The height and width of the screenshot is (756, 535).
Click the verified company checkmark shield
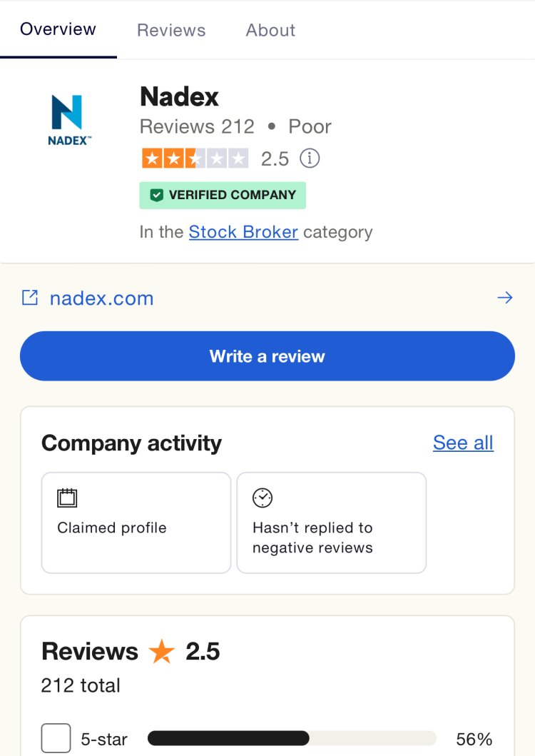[x=156, y=195]
